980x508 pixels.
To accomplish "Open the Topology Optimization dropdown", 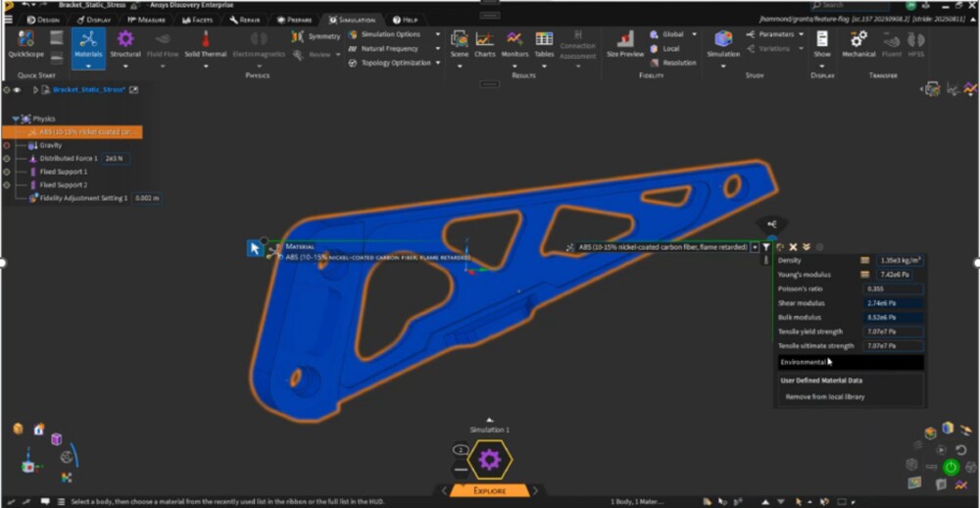I will tap(437, 63).
